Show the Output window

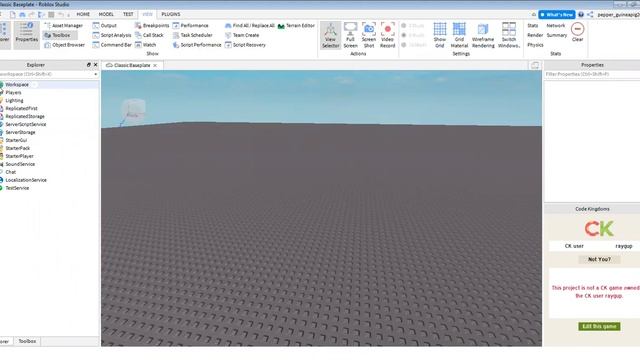(x=105, y=26)
